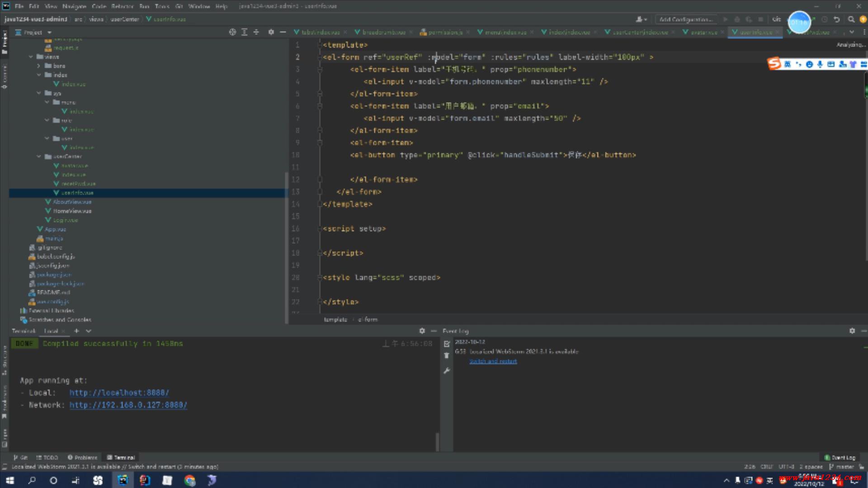
Task: Open http://localhost:8080/ link in terminal
Action: click(119, 393)
